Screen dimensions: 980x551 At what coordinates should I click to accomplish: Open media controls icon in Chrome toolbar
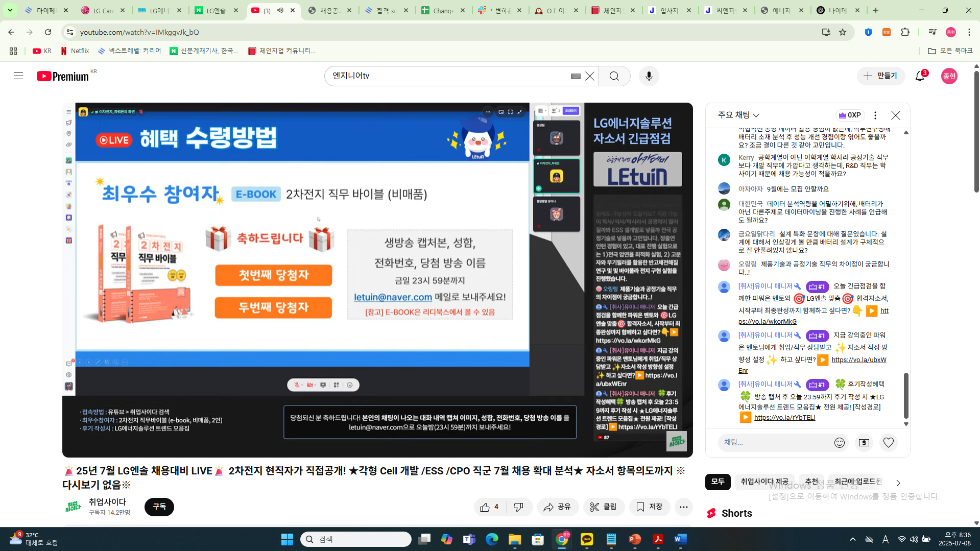933,32
